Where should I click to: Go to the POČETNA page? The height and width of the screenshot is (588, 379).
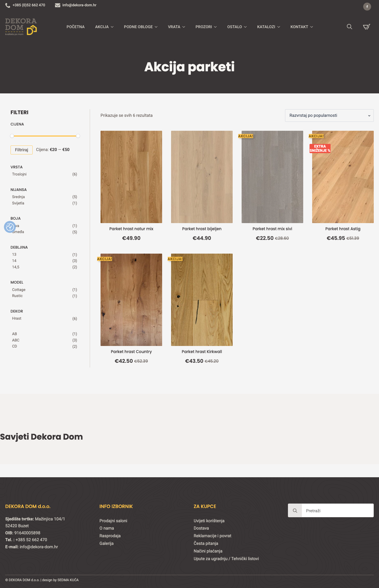click(x=76, y=27)
